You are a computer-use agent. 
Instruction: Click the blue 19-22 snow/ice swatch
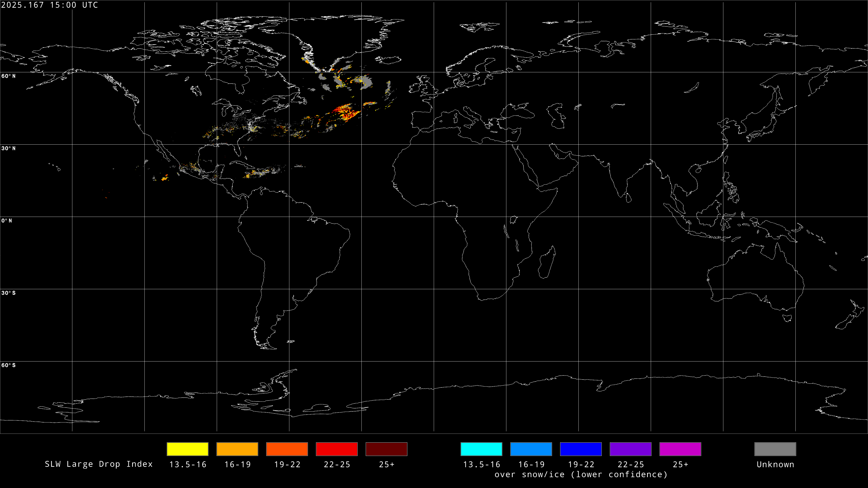[580, 449]
